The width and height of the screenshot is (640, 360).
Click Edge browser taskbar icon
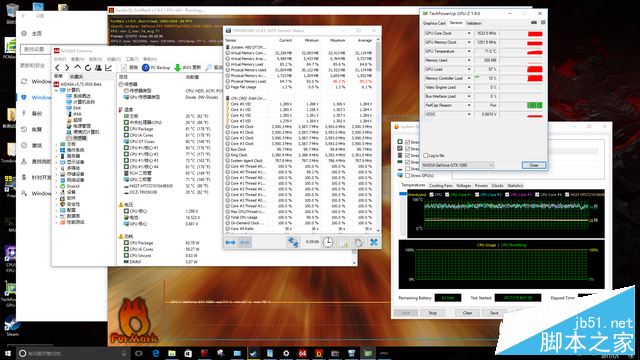(156, 353)
